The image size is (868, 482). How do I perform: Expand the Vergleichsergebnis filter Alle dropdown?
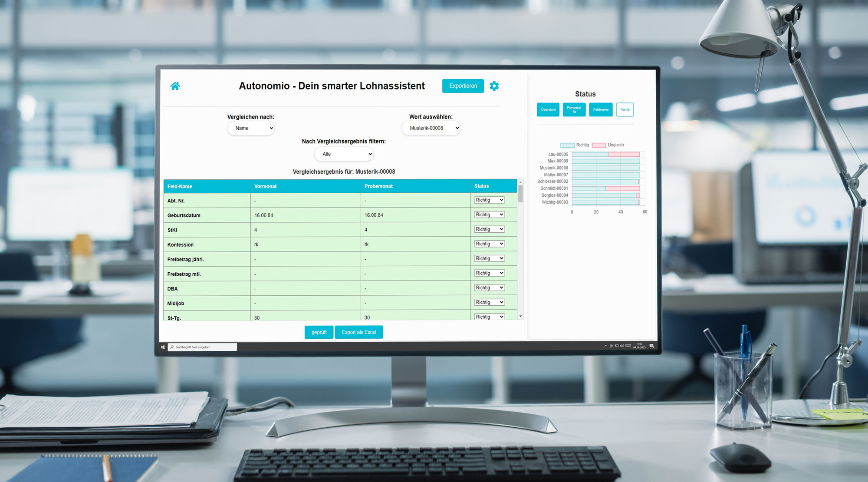(x=344, y=154)
